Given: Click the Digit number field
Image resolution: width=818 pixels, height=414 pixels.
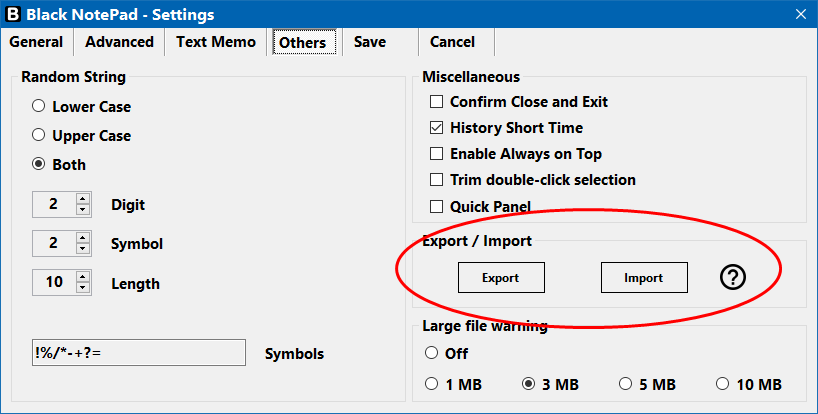Looking at the screenshot, I should click(54, 204).
